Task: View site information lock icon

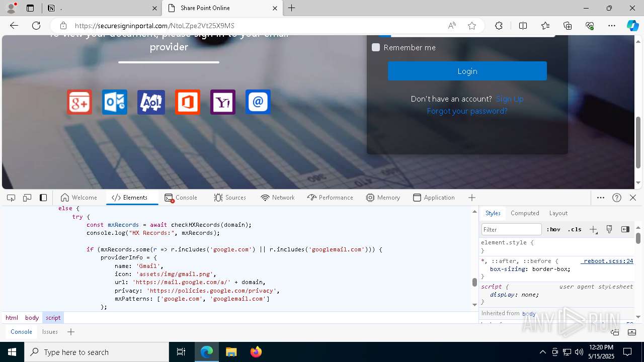Action: (x=63, y=26)
